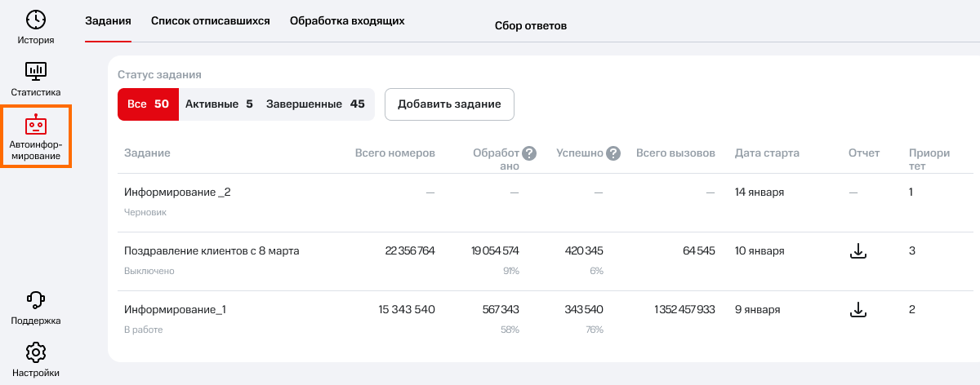Select the Задания tab
The image size is (980, 385).
point(108,21)
